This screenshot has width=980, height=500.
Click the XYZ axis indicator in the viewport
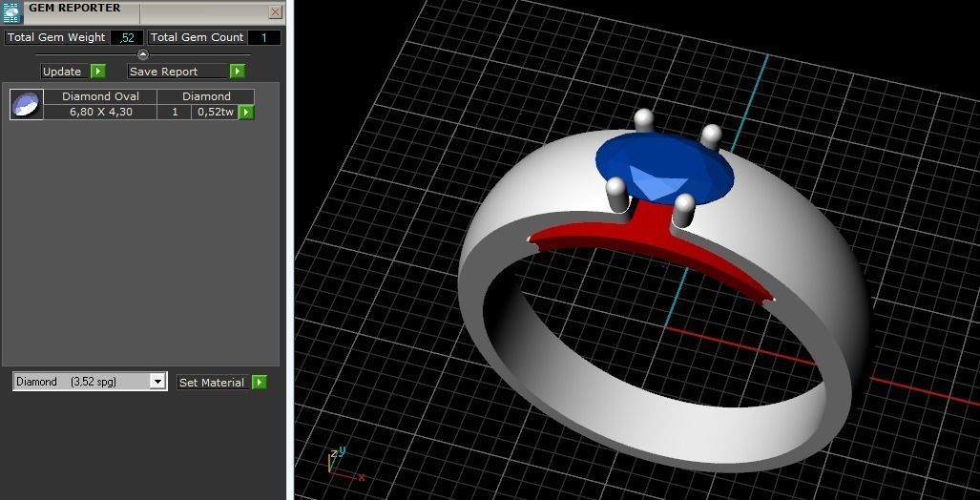(344, 465)
